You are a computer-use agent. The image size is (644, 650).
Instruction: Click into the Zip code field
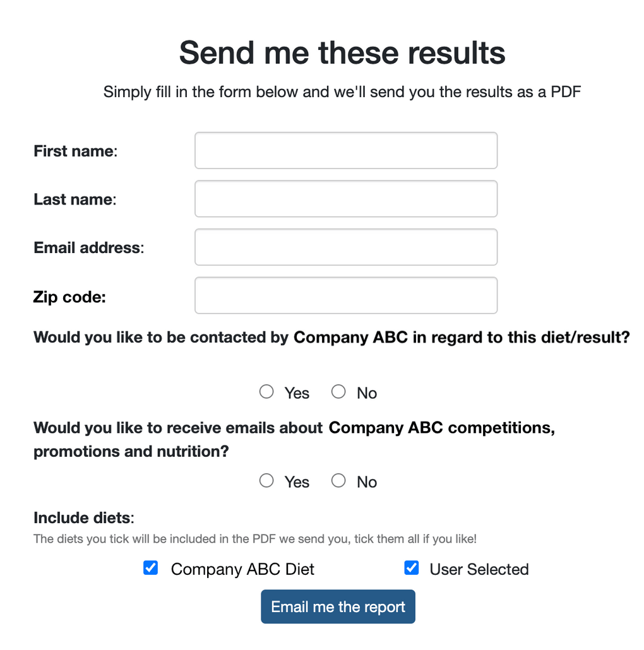point(345,295)
